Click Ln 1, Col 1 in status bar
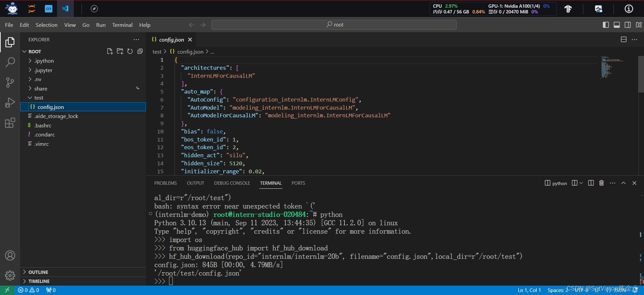The image size is (644, 295). tap(529, 290)
